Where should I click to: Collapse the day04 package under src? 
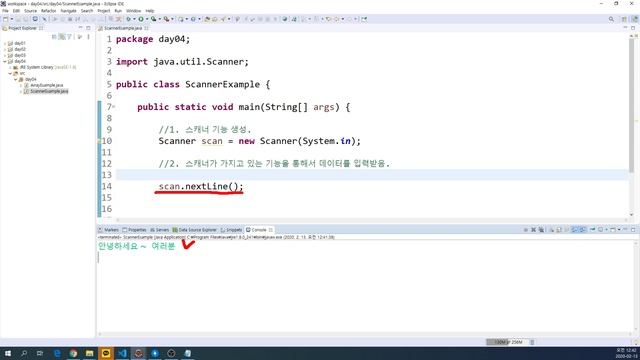pyautogui.click(x=16, y=79)
